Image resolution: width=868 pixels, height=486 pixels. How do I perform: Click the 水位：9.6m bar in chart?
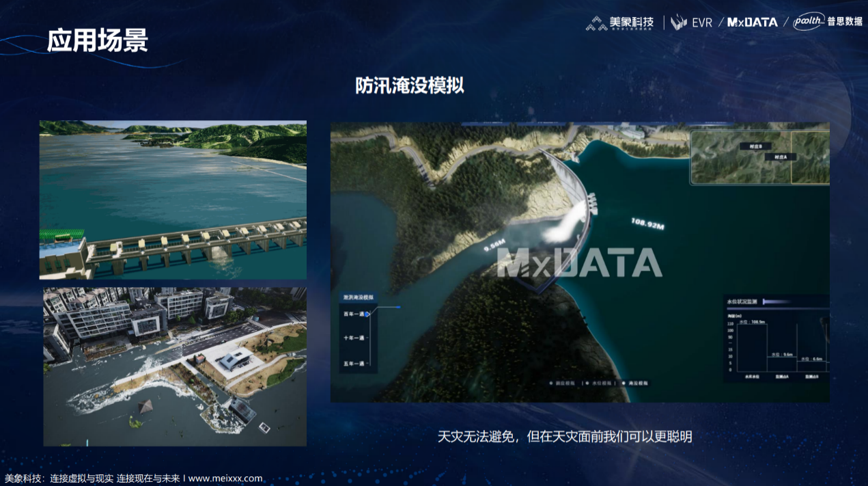(782, 364)
